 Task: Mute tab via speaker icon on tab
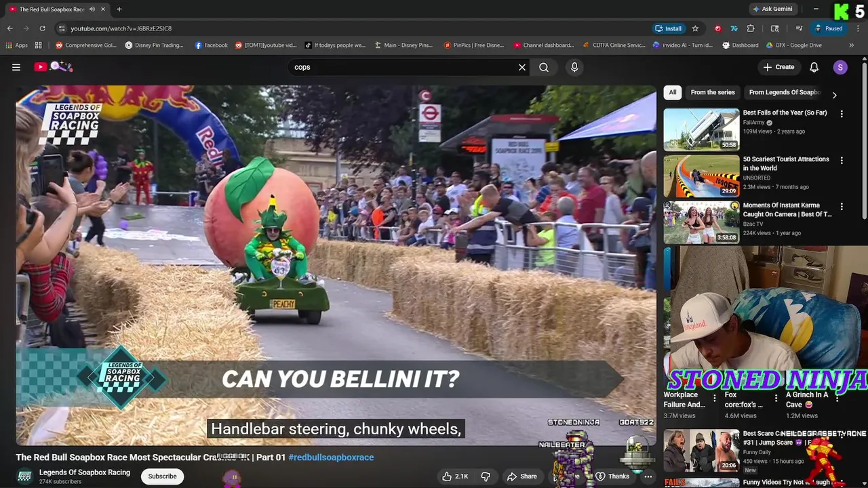pyautogui.click(x=92, y=9)
